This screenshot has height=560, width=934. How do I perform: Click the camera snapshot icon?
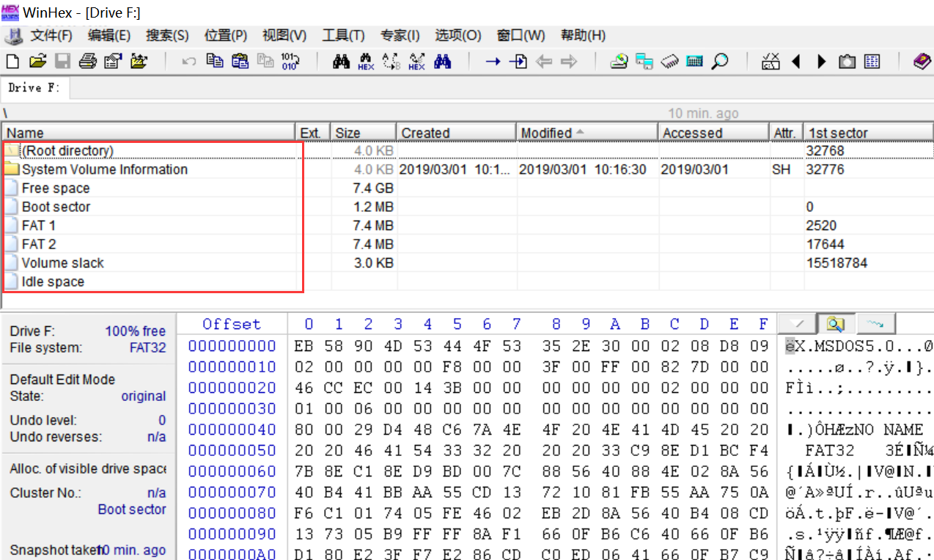[847, 62]
